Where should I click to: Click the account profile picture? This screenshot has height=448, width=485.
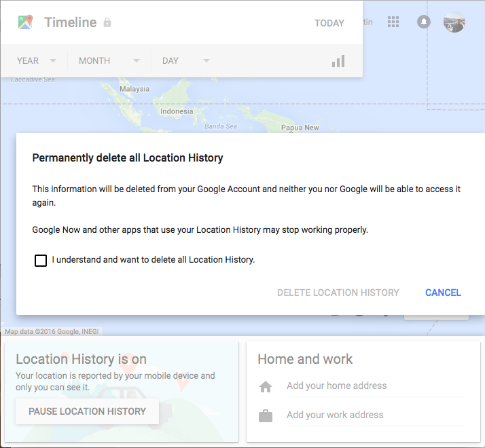point(454,22)
